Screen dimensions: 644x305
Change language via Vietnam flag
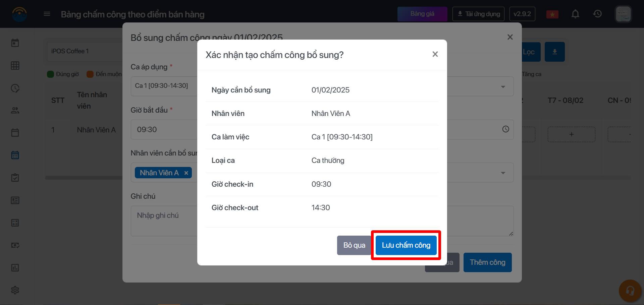click(x=552, y=14)
